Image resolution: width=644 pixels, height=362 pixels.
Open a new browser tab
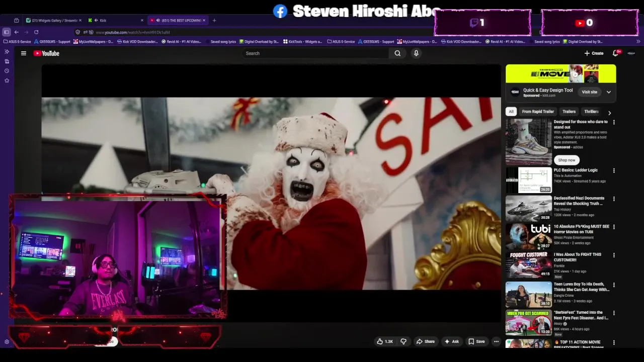214,21
